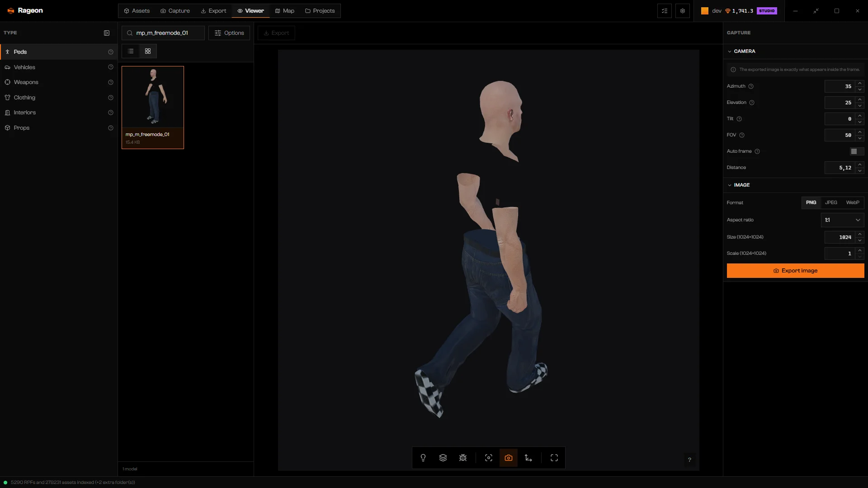Click the help icon beside Peds
Image resolution: width=868 pixels, height=488 pixels.
click(x=111, y=52)
